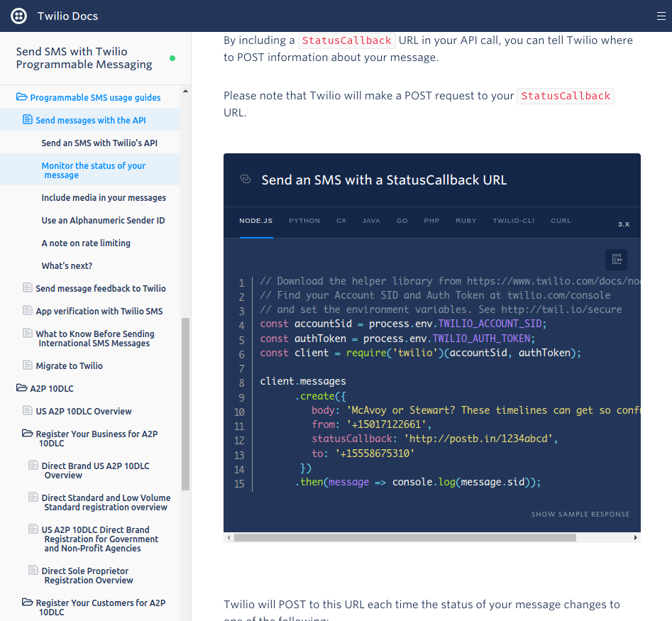
Task: Go to Send an SMS with Twilio's API
Action: pos(99,143)
